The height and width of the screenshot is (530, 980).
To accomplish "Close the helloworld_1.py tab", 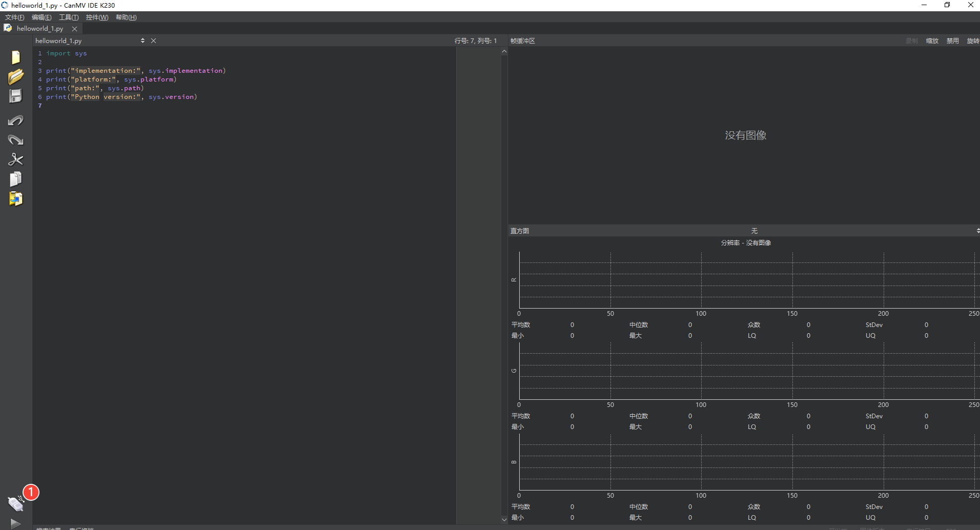I will pyautogui.click(x=75, y=29).
